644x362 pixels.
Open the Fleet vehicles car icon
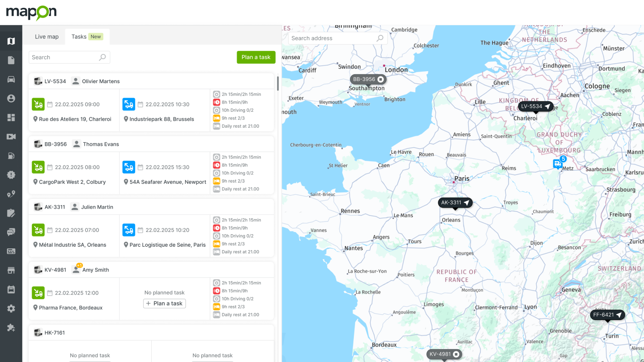click(x=11, y=79)
